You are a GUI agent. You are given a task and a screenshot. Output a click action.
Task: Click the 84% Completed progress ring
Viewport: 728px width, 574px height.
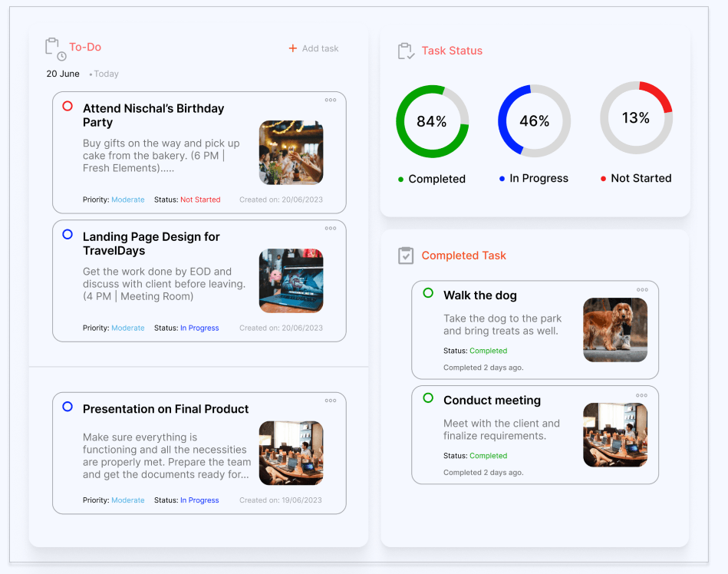pyautogui.click(x=432, y=121)
